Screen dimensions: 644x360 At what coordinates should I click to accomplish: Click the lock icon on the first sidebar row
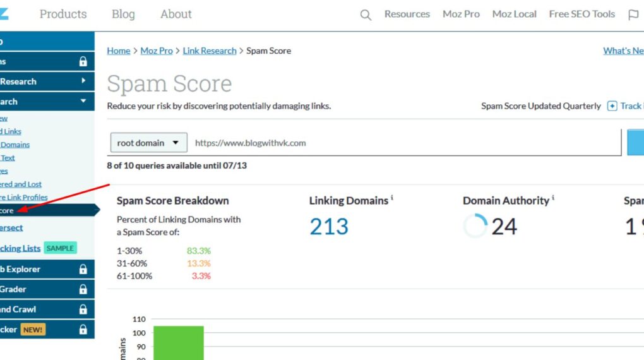83,62
